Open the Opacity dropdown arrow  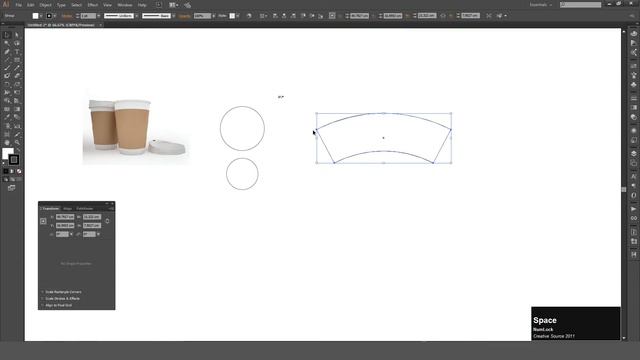click(x=214, y=16)
